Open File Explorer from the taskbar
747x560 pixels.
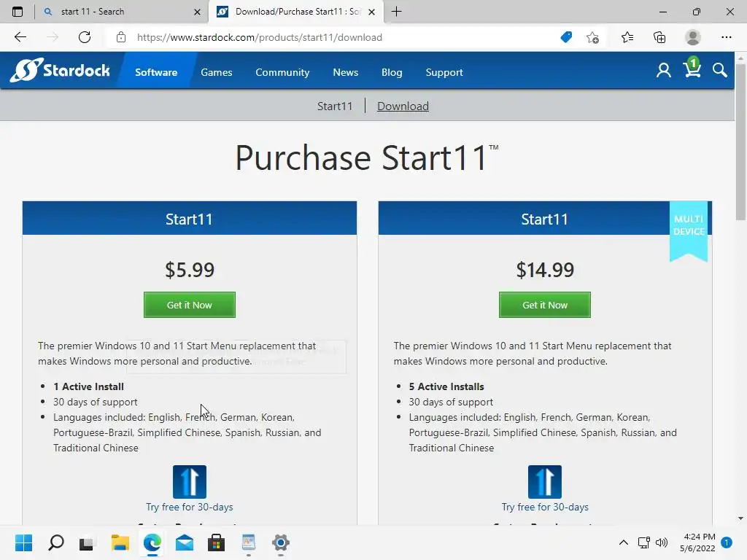(x=120, y=542)
